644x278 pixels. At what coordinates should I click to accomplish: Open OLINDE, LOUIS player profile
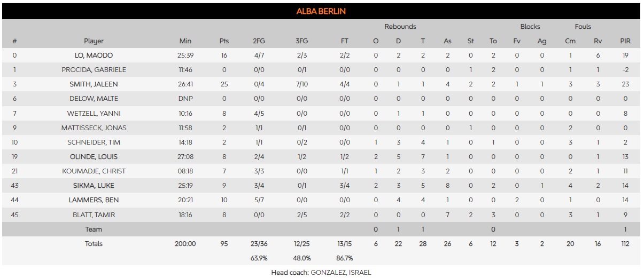tap(94, 157)
